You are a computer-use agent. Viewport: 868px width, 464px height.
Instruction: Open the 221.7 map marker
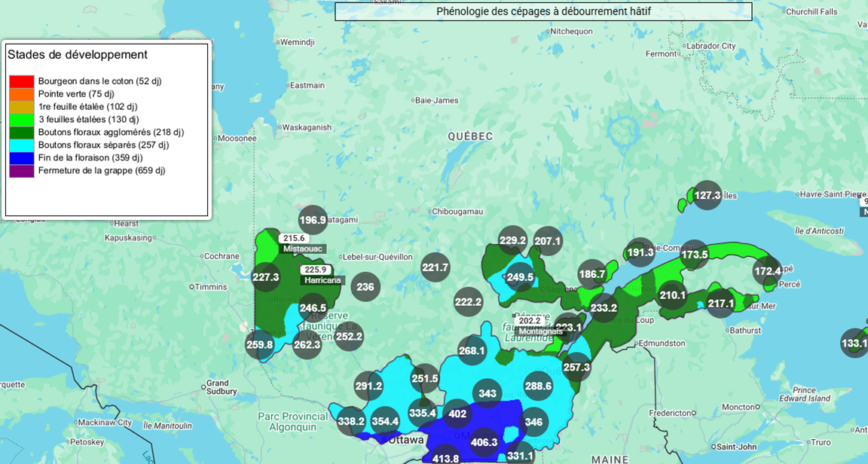tap(435, 267)
